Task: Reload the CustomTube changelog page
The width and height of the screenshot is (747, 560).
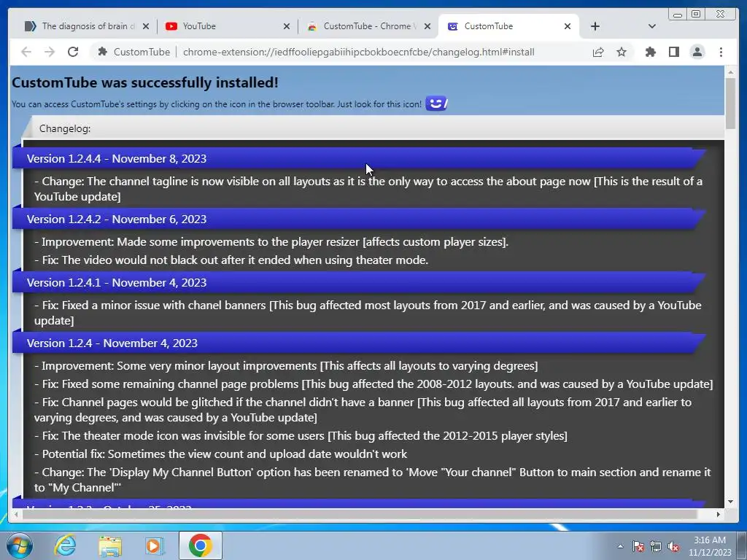Action: (73, 52)
